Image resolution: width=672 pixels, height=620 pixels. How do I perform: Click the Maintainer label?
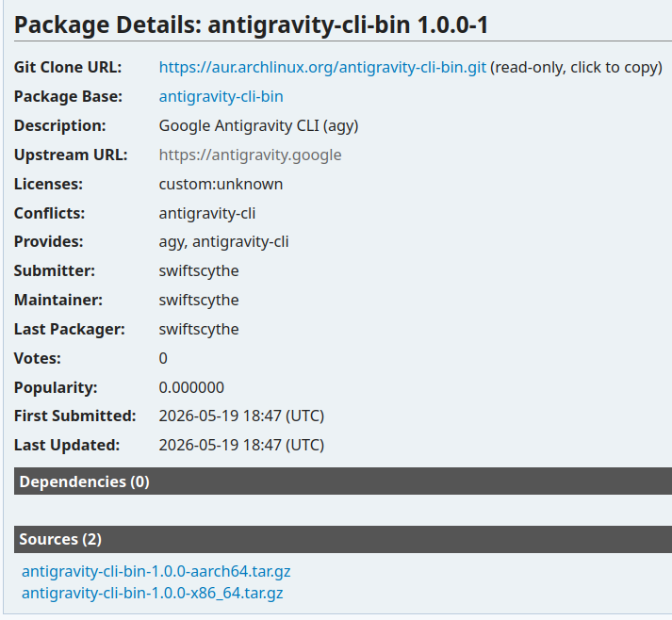point(58,300)
